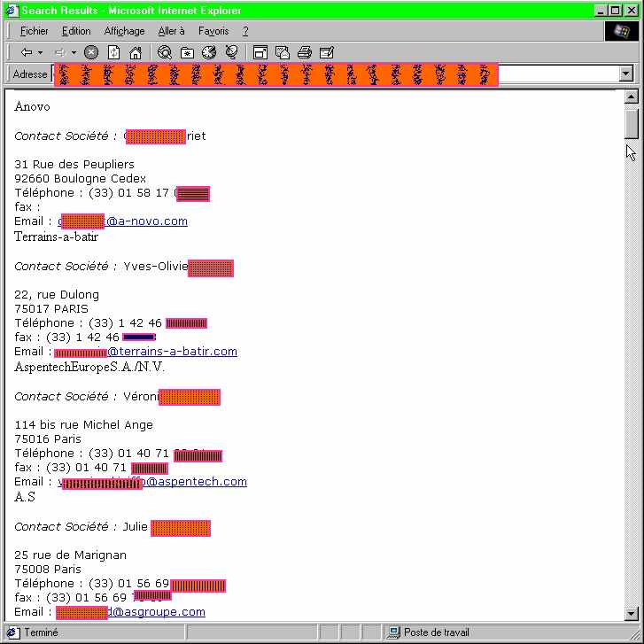
Task: Open the Mail toolbar icon
Action: [x=283, y=52]
